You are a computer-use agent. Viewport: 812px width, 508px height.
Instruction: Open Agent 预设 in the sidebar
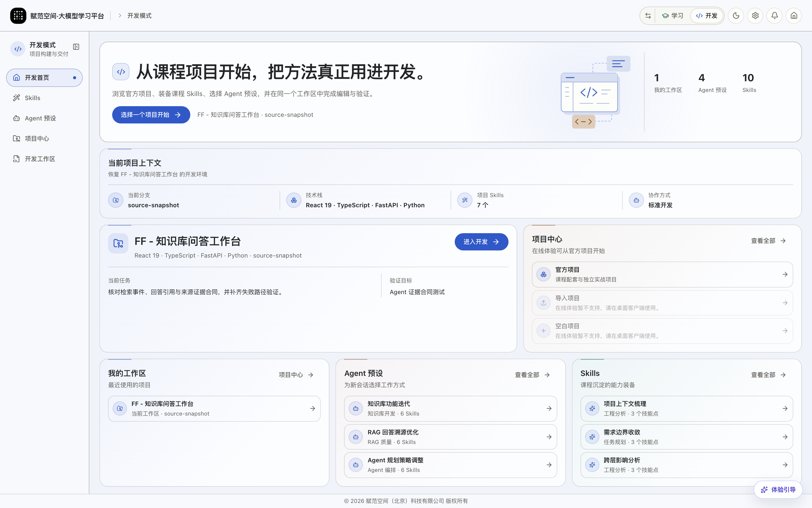[44, 118]
